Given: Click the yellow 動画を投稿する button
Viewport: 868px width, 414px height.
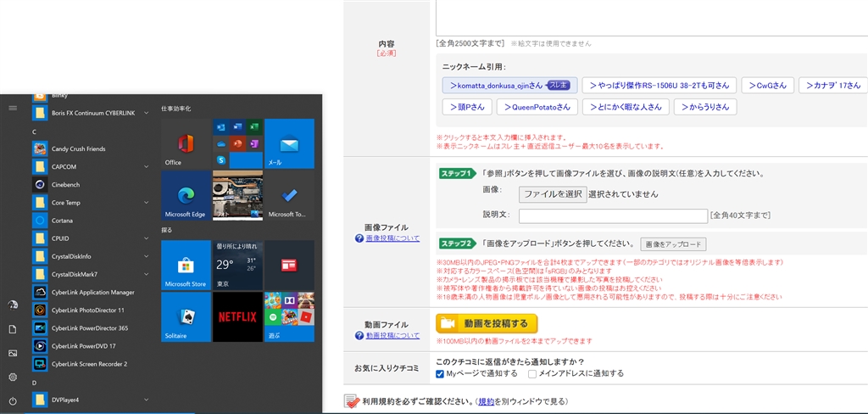Looking at the screenshot, I should pyautogui.click(x=487, y=323).
